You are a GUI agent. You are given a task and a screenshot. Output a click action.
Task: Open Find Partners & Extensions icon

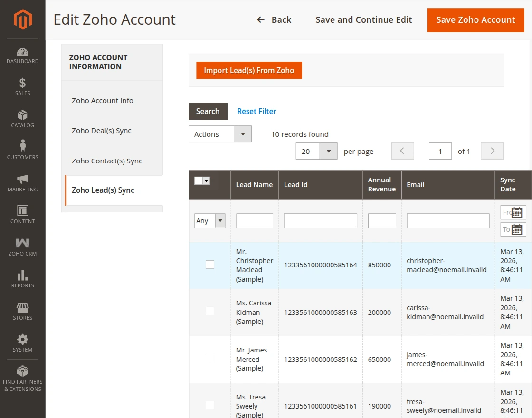(x=22, y=371)
